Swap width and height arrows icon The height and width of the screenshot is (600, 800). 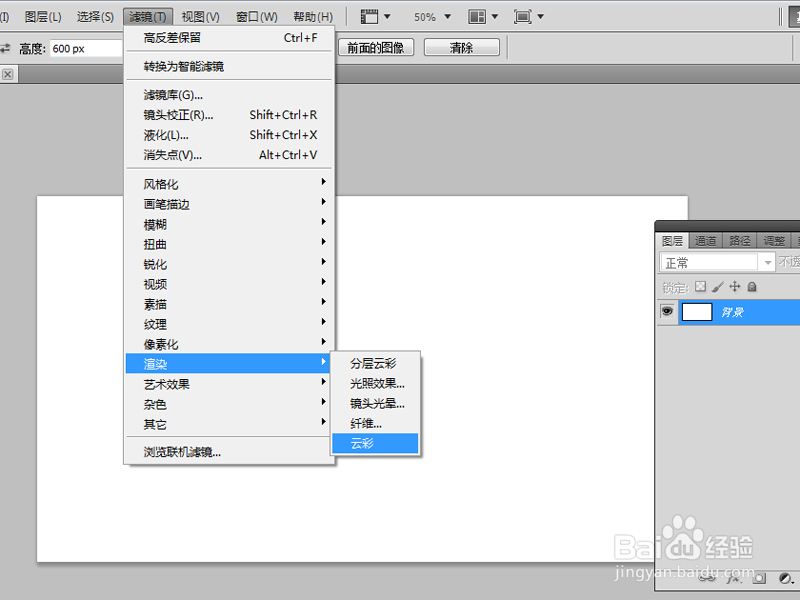[x=6, y=48]
